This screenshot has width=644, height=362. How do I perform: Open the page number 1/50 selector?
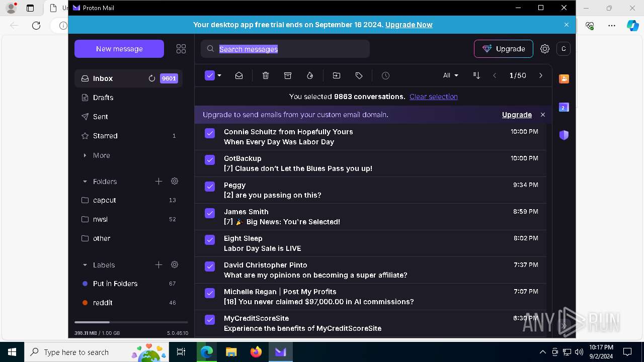(x=518, y=75)
